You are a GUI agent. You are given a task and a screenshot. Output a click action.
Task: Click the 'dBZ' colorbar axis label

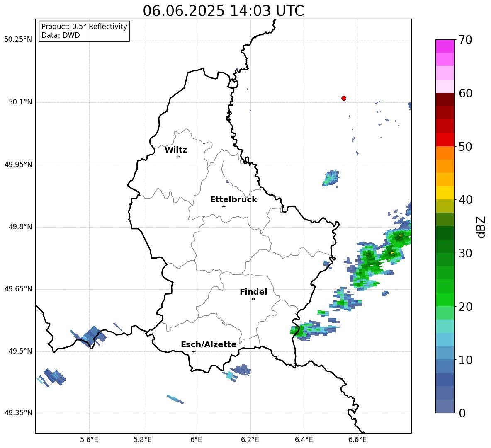point(481,227)
